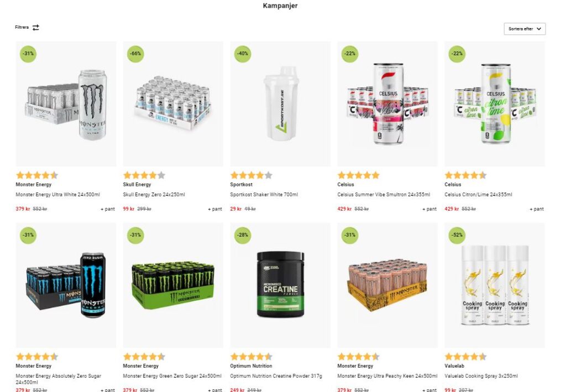The width and height of the screenshot is (566, 392).
Task: Click the Celsius brand name above Citron/Lime
Action: pos(453,185)
